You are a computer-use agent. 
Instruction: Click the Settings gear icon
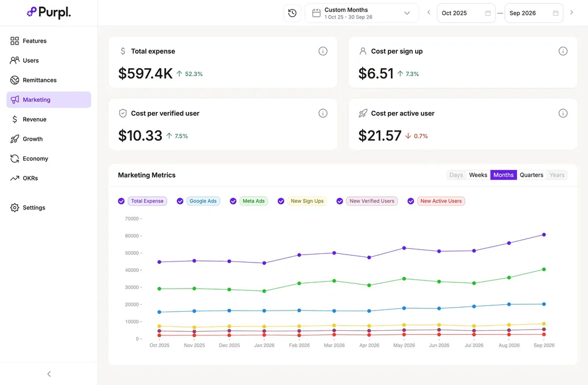(x=14, y=208)
